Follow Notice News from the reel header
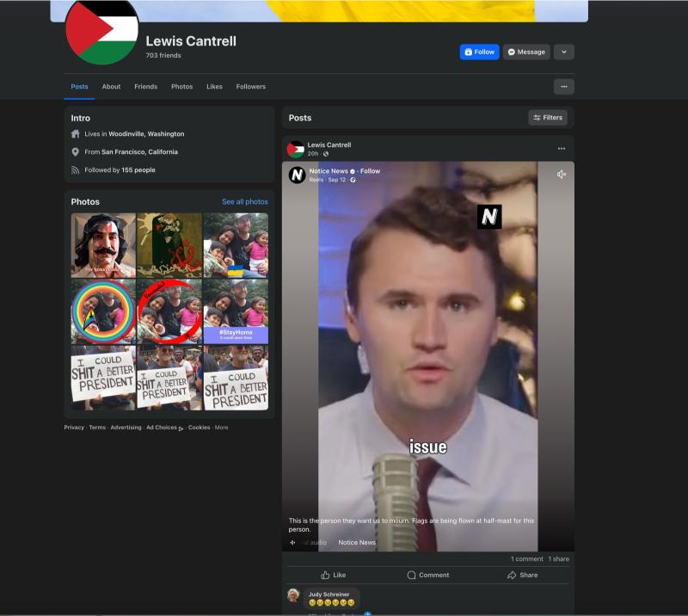Viewport: 688px width, 616px height. [x=371, y=171]
